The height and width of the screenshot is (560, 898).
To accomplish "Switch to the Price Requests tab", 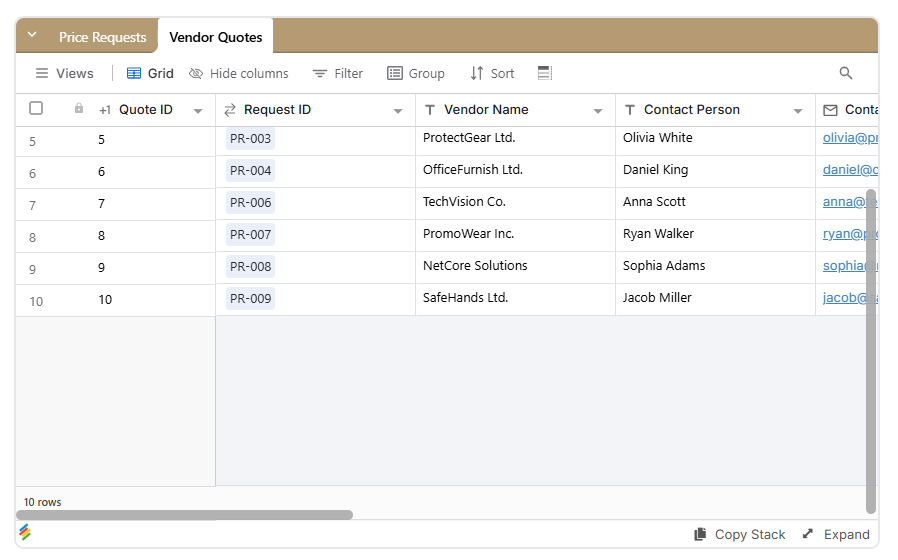I will click(x=103, y=37).
